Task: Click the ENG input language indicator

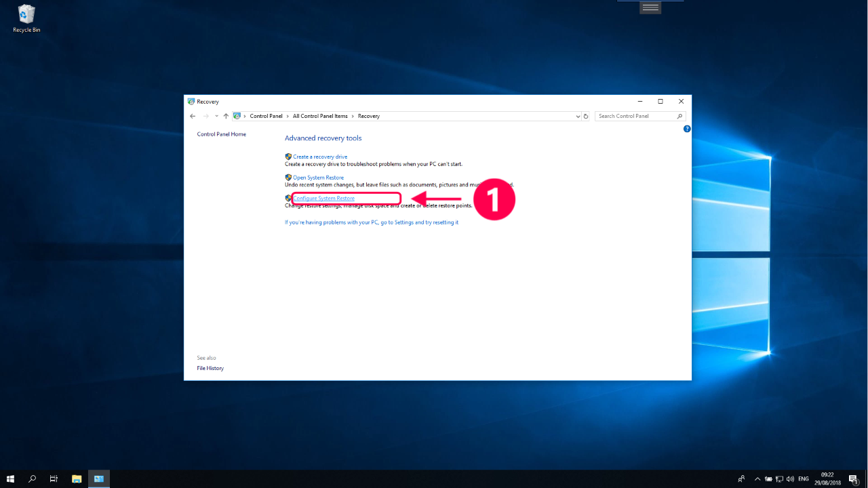Action: [x=804, y=479]
